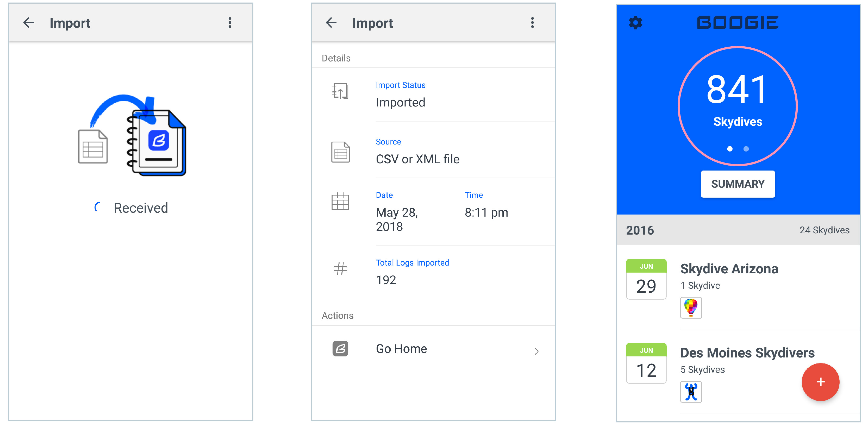Click the hash Total Logs Imported icon
This screenshot has height=434, width=868.
coord(340,269)
